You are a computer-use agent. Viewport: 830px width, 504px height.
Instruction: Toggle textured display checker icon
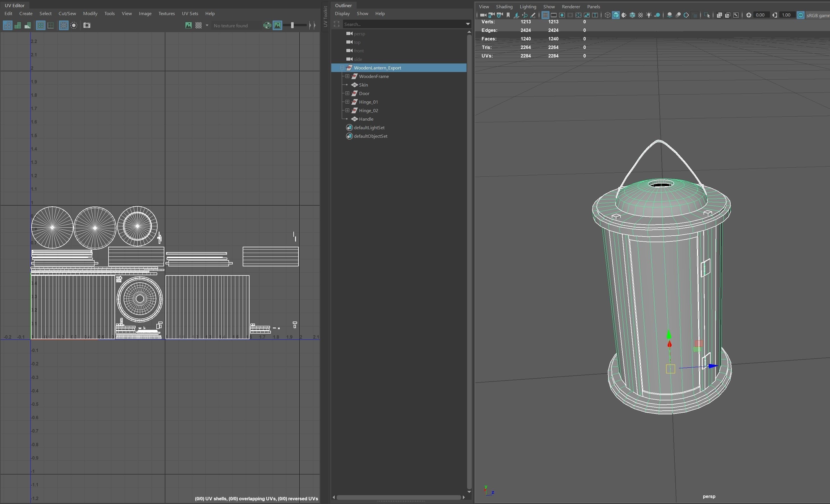pos(641,15)
